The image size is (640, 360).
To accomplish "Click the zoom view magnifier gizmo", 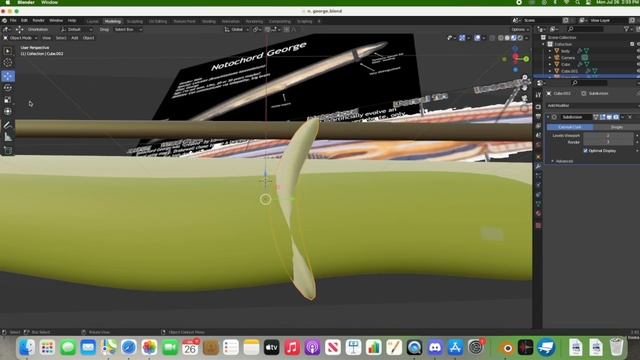I will pyautogui.click(x=525, y=78).
